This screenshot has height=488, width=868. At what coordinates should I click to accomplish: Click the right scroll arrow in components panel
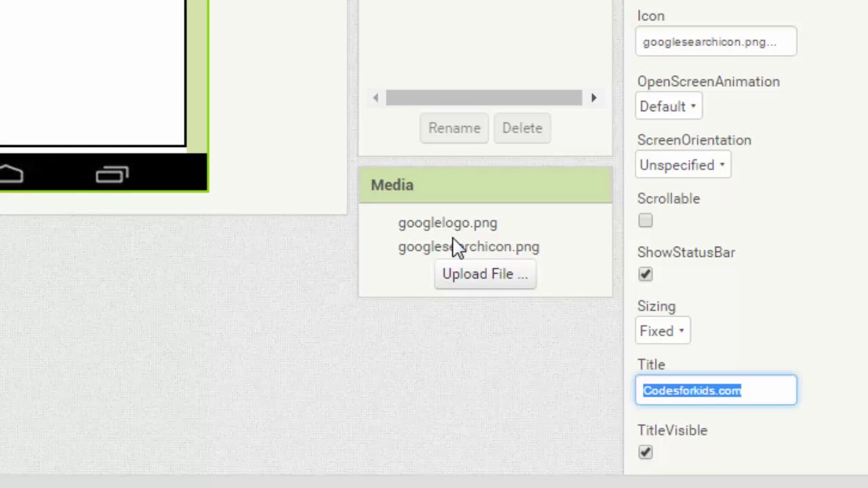pos(593,98)
